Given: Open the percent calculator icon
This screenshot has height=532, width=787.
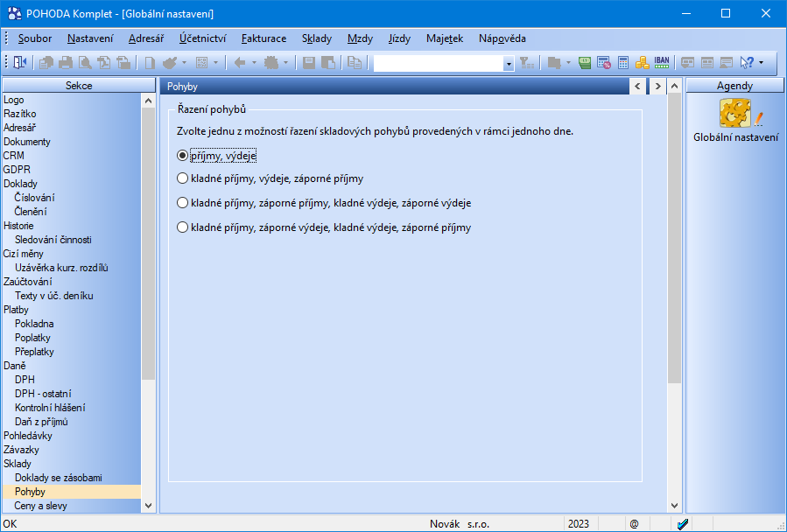Looking at the screenshot, I should (604, 63).
